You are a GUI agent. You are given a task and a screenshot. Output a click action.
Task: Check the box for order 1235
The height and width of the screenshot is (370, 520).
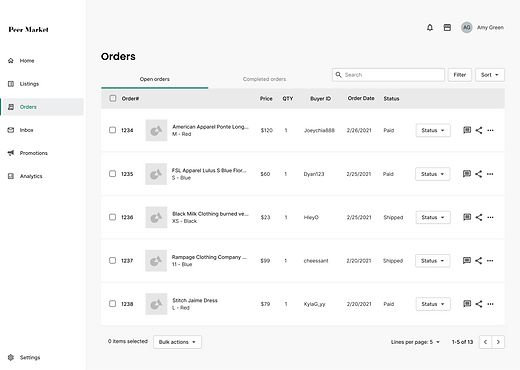pyautogui.click(x=112, y=174)
